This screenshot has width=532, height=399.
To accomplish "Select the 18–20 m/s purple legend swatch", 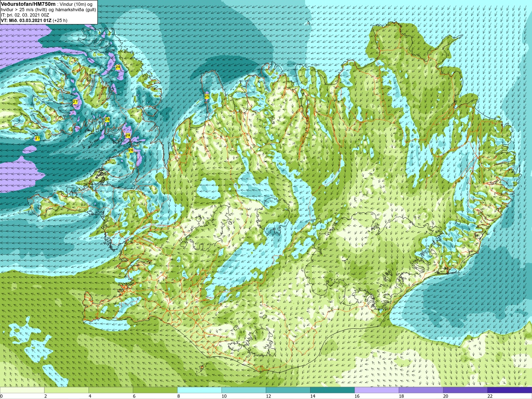I will (x=421, y=390).
